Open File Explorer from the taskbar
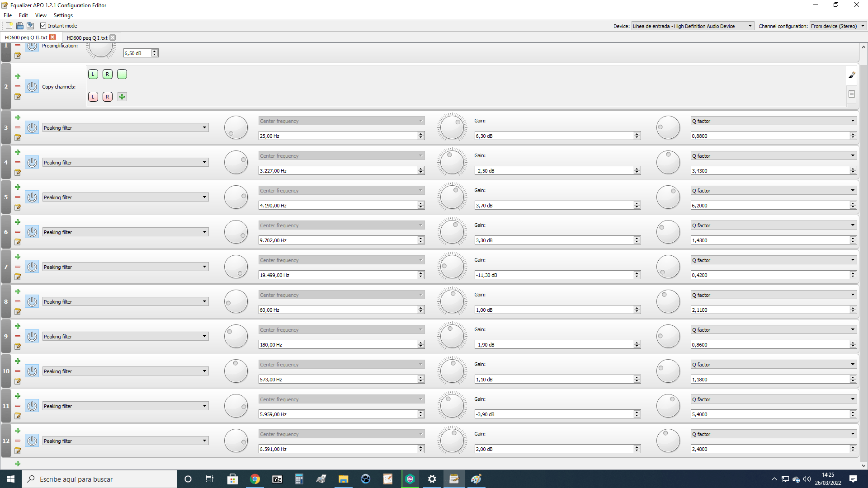 point(344,479)
